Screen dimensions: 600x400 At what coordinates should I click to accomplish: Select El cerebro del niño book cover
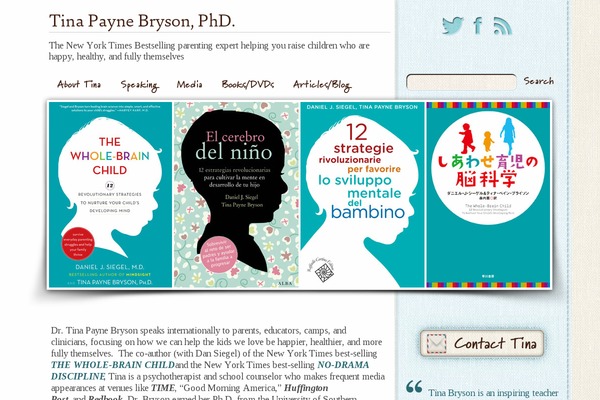coord(236,194)
